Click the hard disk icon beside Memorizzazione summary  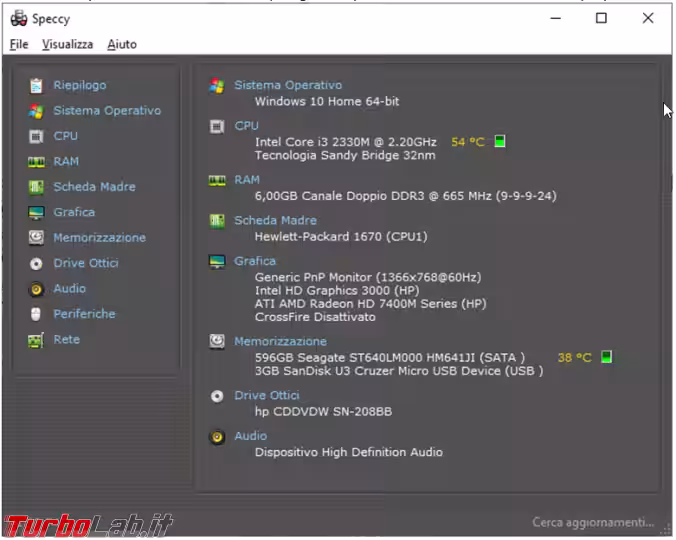tap(217, 341)
